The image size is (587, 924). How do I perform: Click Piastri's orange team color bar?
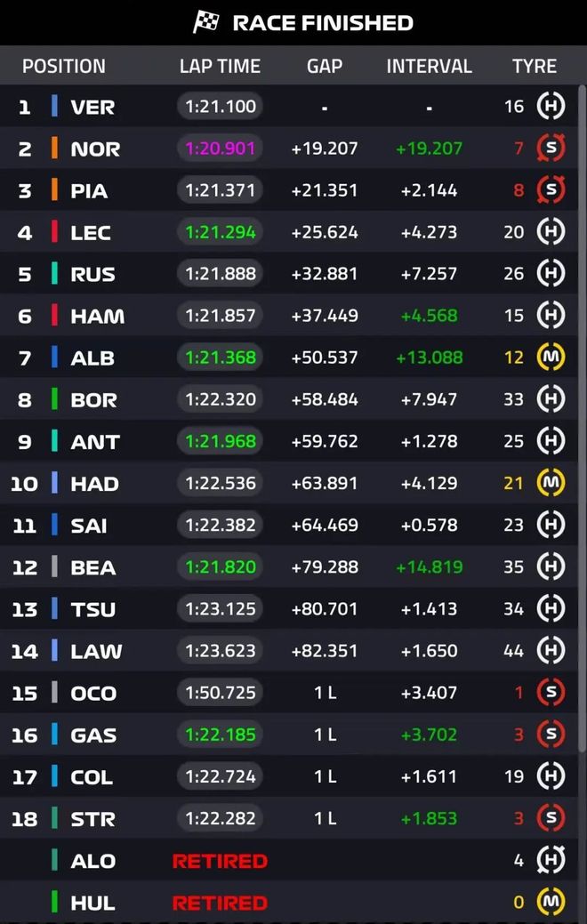54,190
